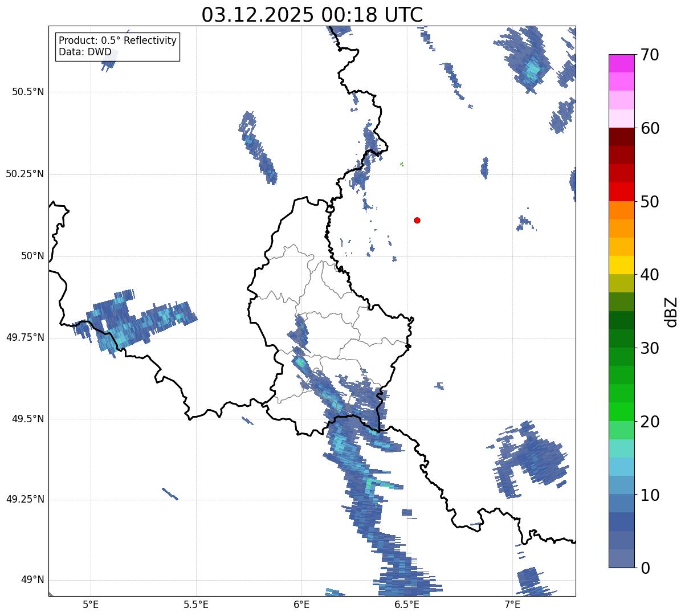685x616 pixels.
Task: Click the 5.5°E longitude label
Action: 195,604
